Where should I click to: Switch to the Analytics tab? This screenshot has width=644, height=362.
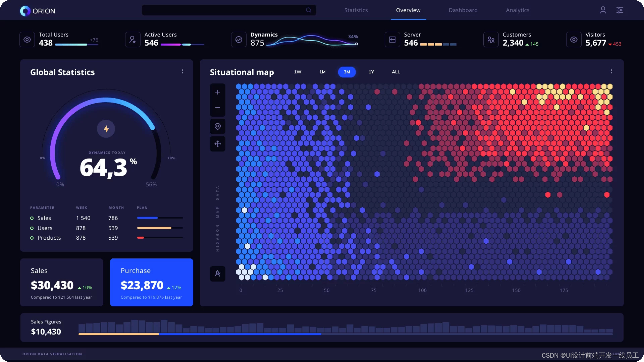[x=518, y=10]
